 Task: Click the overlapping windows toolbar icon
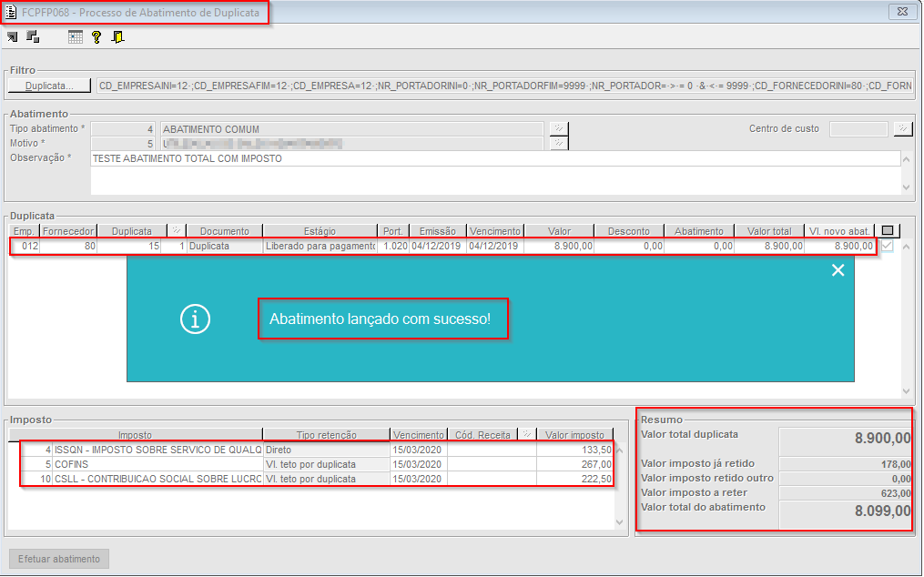point(33,37)
